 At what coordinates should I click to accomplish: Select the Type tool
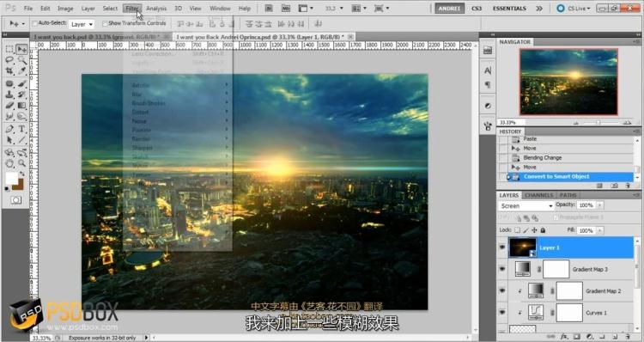(21, 129)
